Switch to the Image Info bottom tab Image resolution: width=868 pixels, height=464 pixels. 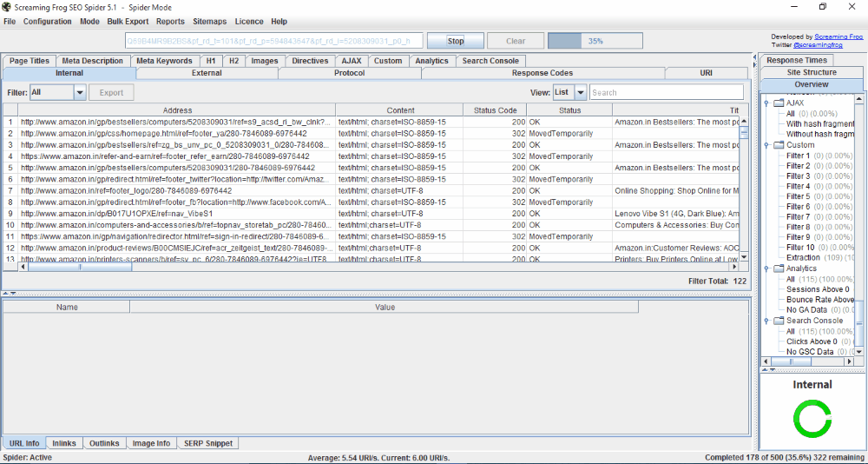coord(152,443)
